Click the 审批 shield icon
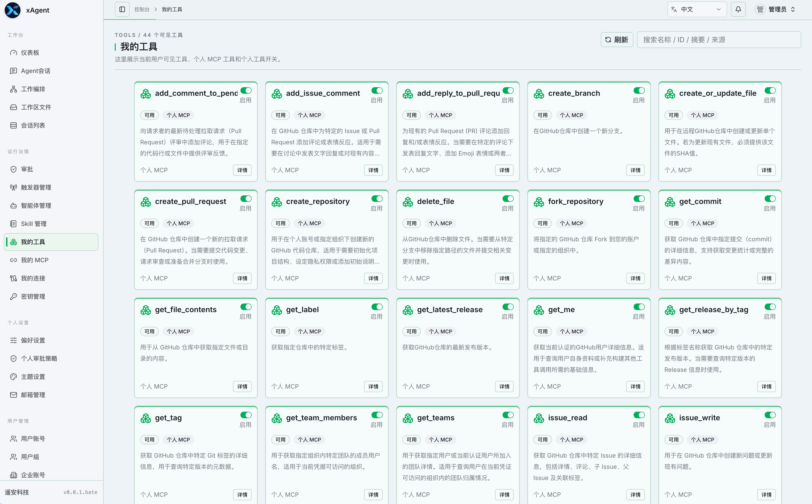This screenshot has width=812, height=504. tap(13, 169)
